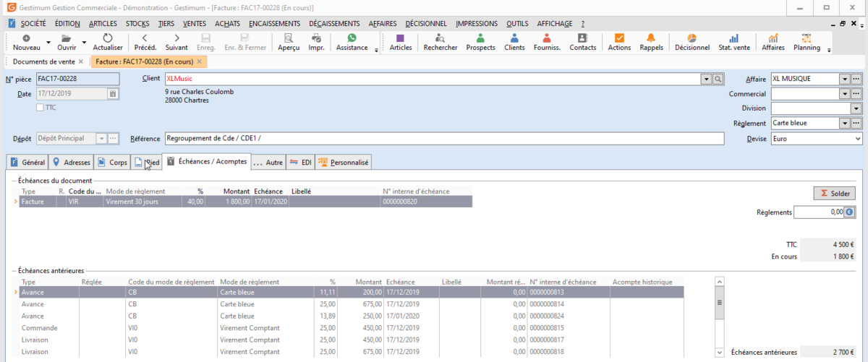Click the Solder button
The width and height of the screenshot is (868, 362).
[x=834, y=193]
